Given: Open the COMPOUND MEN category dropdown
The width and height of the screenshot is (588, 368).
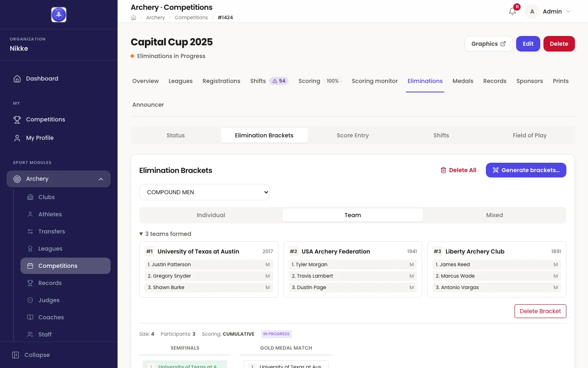Looking at the screenshot, I should coord(205,192).
